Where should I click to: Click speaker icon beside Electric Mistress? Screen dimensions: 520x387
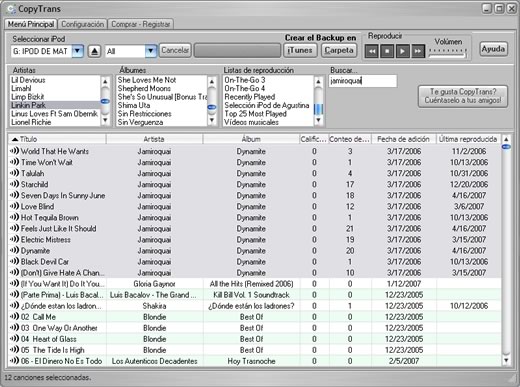(14, 239)
